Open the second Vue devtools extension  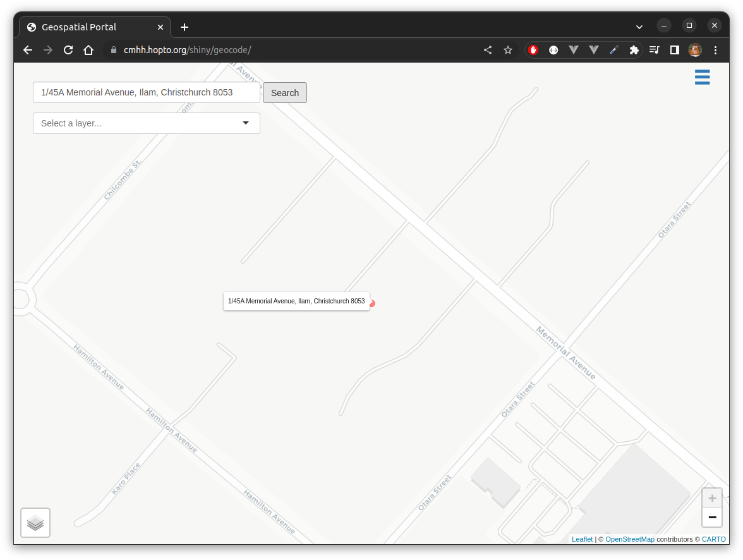coord(594,50)
